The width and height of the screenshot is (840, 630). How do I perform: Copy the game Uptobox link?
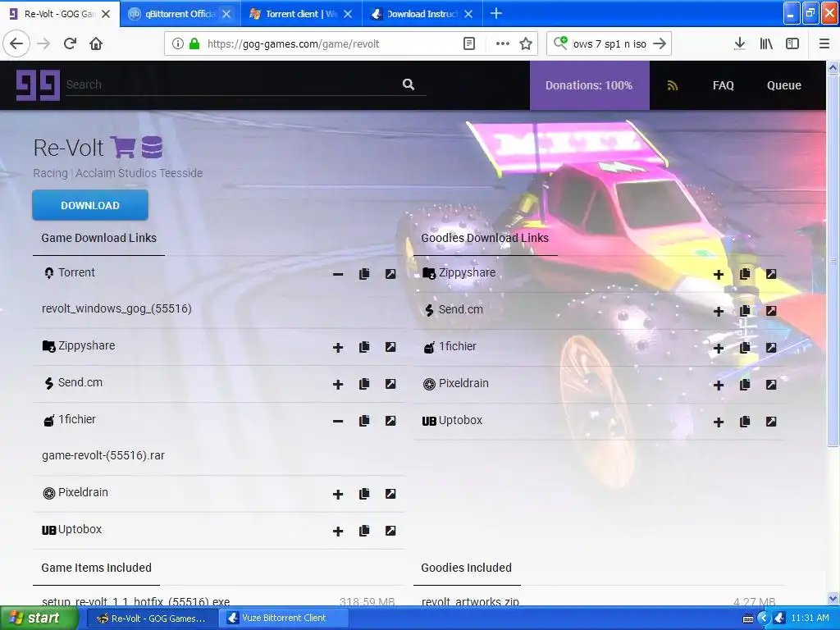pos(364,531)
